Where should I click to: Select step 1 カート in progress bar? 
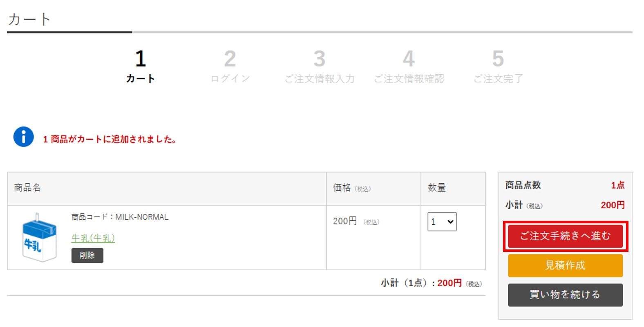pyautogui.click(x=140, y=67)
